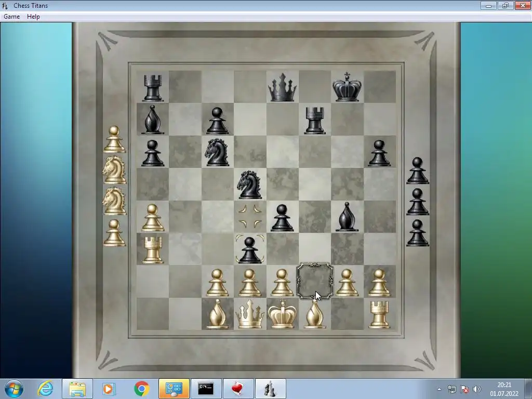Image resolution: width=532 pixels, height=399 pixels.
Task: Select the white pawn on h2
Action: click(x=379, y=283)
